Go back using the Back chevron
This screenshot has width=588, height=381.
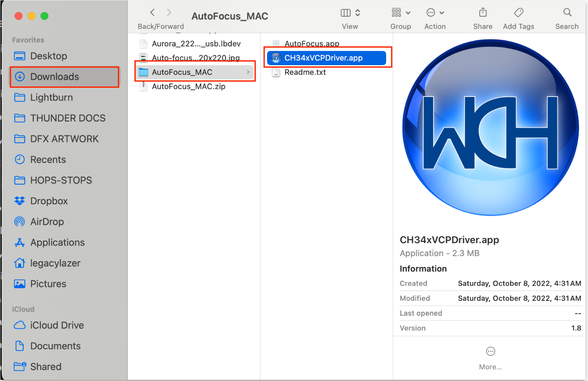coord(153,13)
